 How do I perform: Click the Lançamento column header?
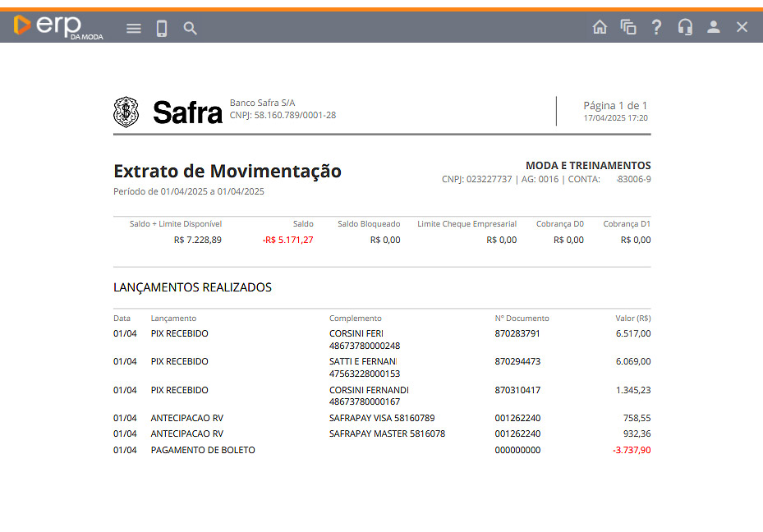pyautogui.click(x=173, y=319)
